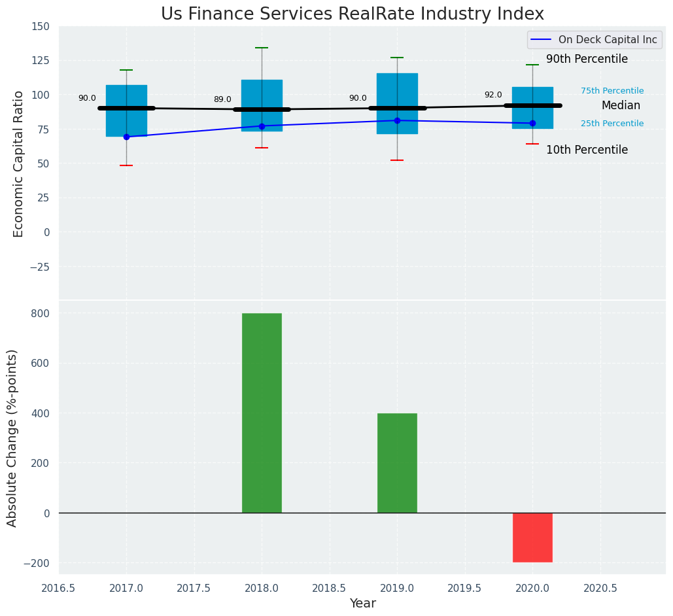Click the blue line sample in legend
Image resolution: width=673 pixels, height=616 pixels.
542,40
